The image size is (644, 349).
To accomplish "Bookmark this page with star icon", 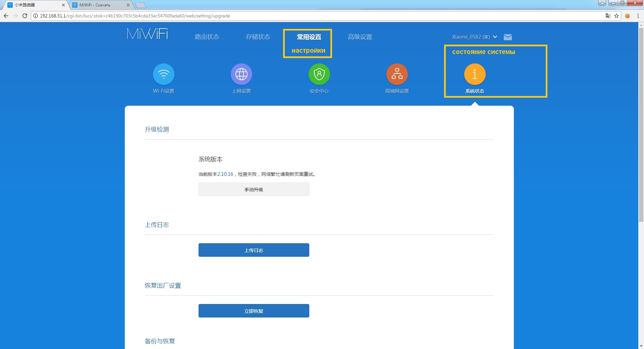I will tap(616, 16).
